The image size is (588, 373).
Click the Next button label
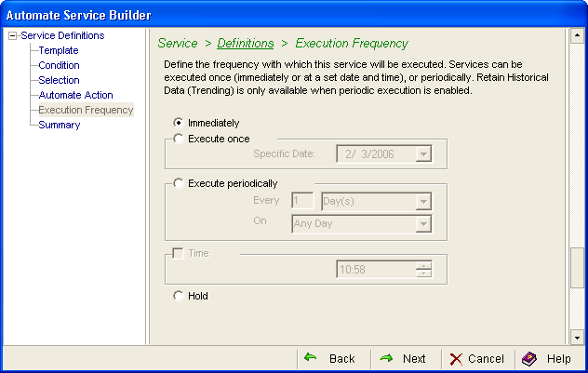(x=414, y=359)
